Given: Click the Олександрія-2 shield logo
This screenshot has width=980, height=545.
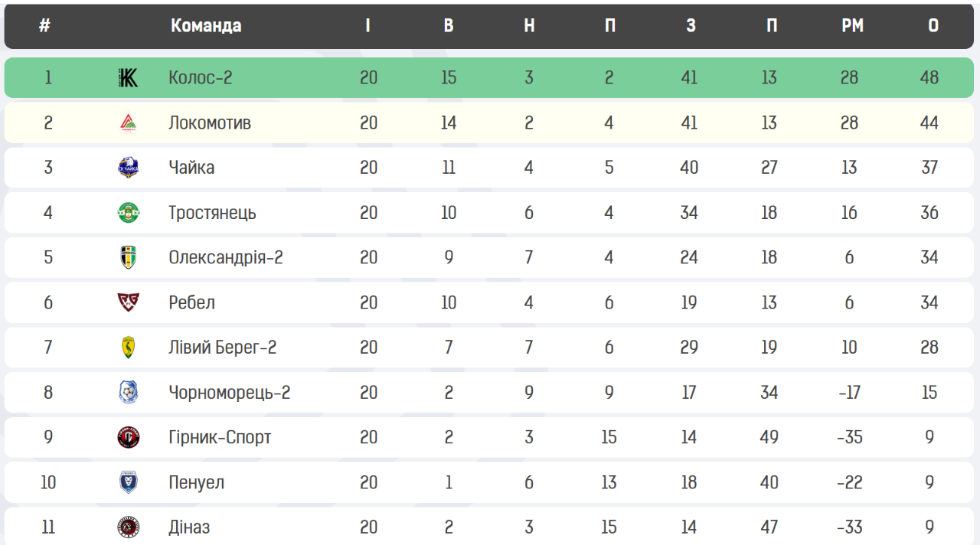Looking at the screenshot, I should (128, 257).
